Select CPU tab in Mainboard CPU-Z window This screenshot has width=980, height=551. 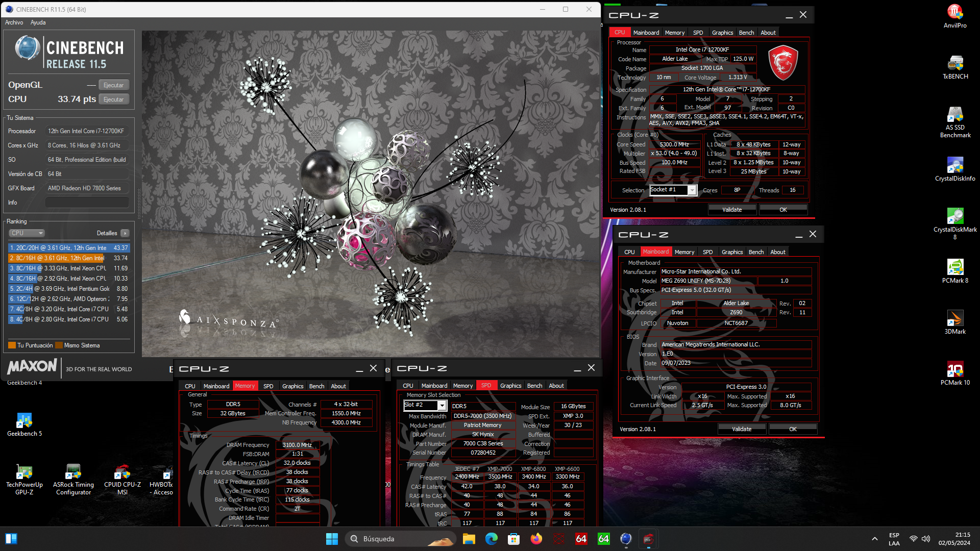(629, 252)
